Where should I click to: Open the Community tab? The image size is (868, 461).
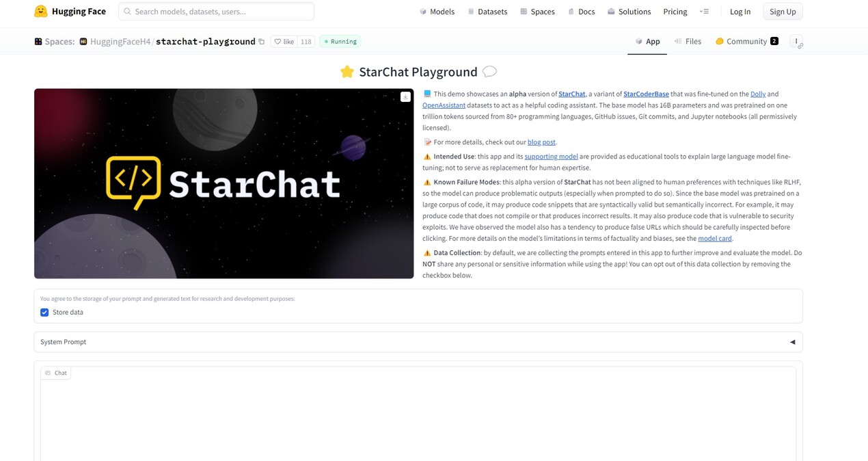pos(746,41)
